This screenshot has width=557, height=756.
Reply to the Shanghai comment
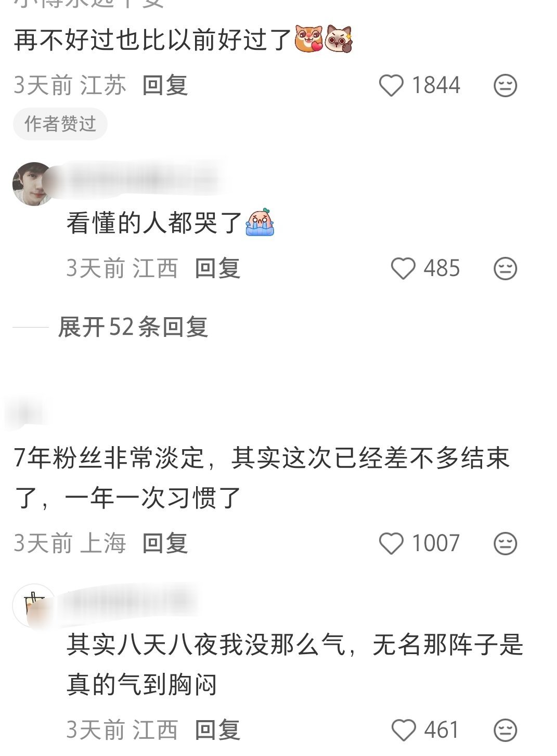tap(165, 543)
